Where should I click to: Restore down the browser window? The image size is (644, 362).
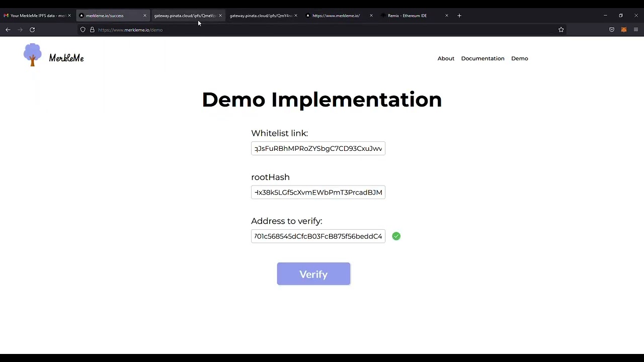(621, 16)
